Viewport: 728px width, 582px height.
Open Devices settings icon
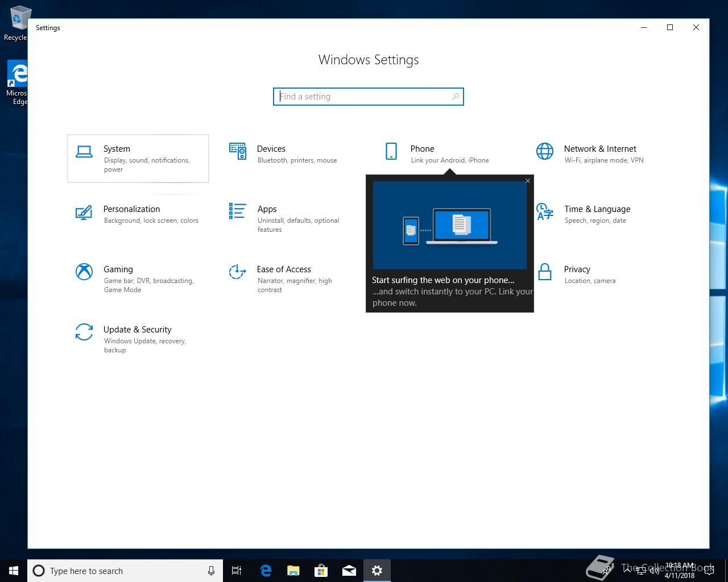click(238, 151)
